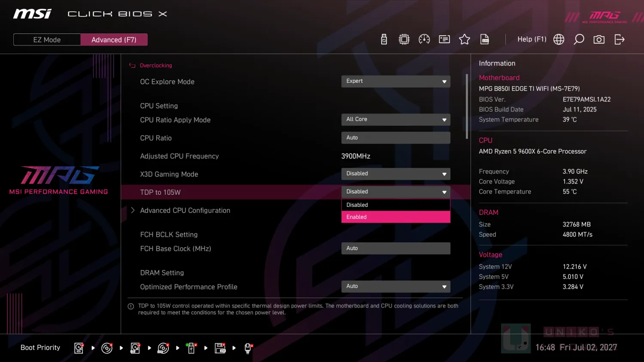Click the 16:48 Fri Jul 02, 2027 clock
Screen dimensions: 644x362
click(576, 347)
